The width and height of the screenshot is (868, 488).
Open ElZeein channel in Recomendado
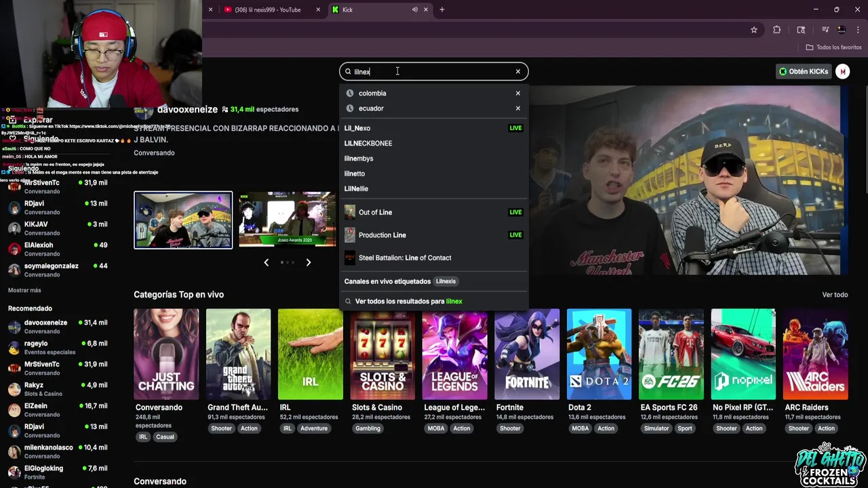click(58, 410)
